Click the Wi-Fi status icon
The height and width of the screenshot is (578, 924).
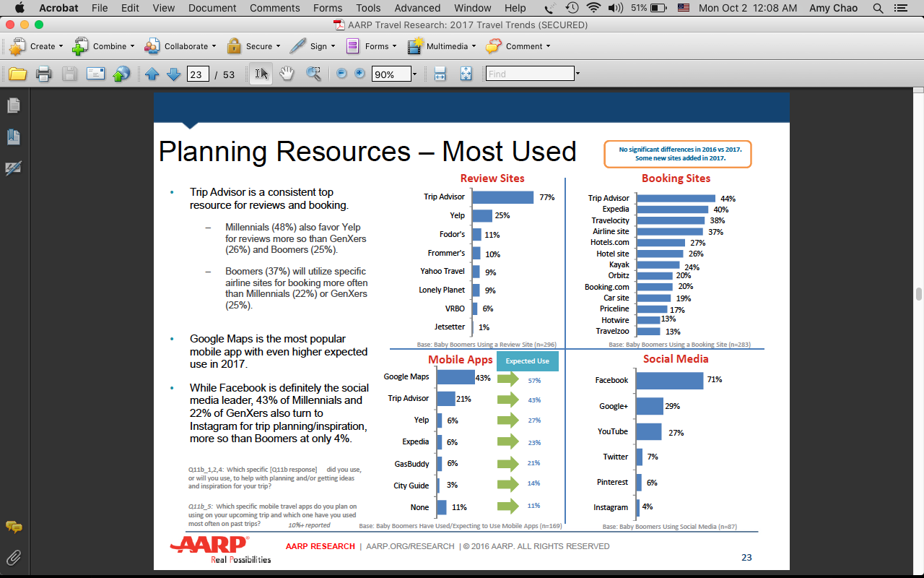click(594, 8)
